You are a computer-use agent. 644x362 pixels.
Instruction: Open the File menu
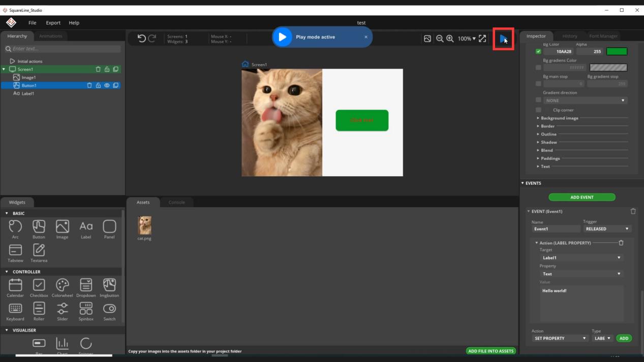pos(32,23)
